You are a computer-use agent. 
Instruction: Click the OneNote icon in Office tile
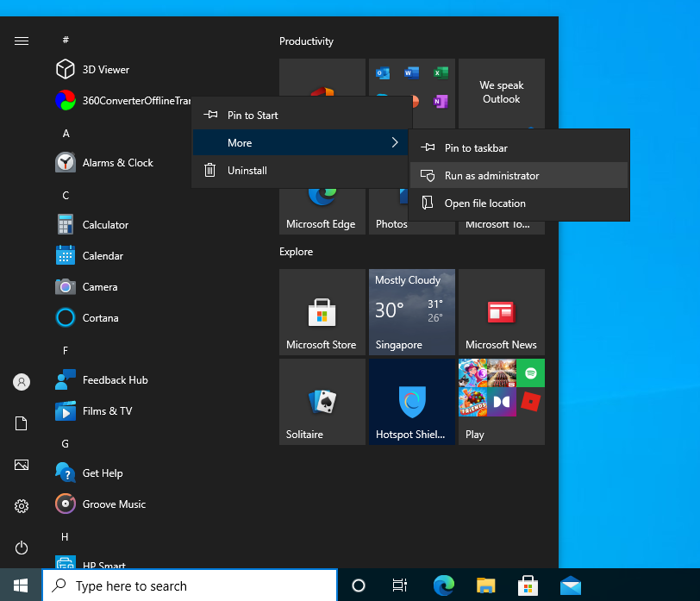tap(441, 102)
